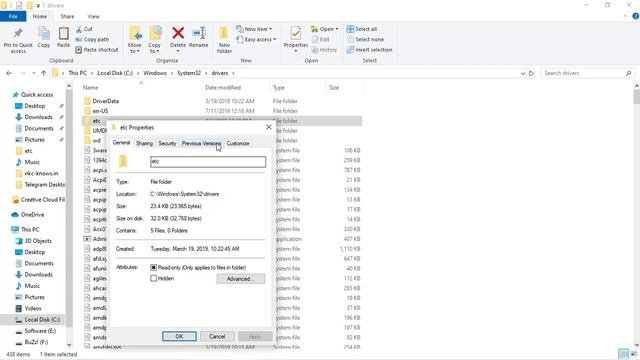Image resolution: width=640 pixels, height=360 pixels.
Task: Click Paste shortcut in ribbon
Action: [x=97, y=50]
